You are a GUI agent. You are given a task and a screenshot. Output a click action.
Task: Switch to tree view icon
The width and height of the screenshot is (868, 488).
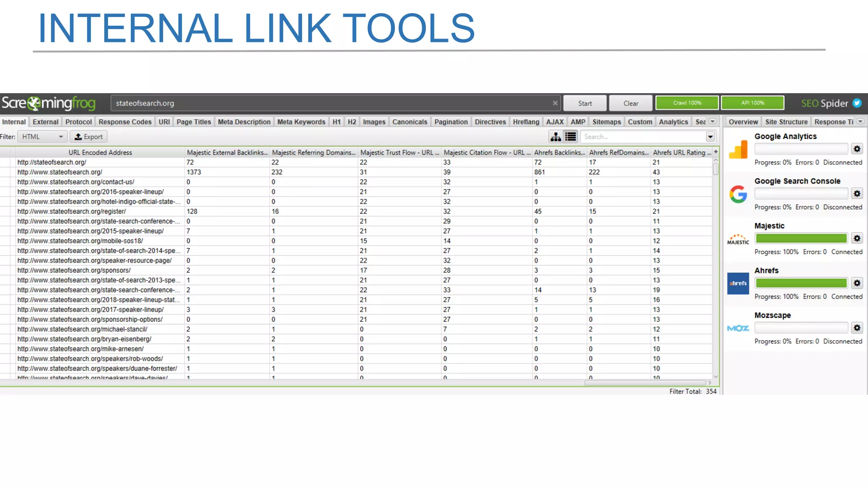point(556,136)
